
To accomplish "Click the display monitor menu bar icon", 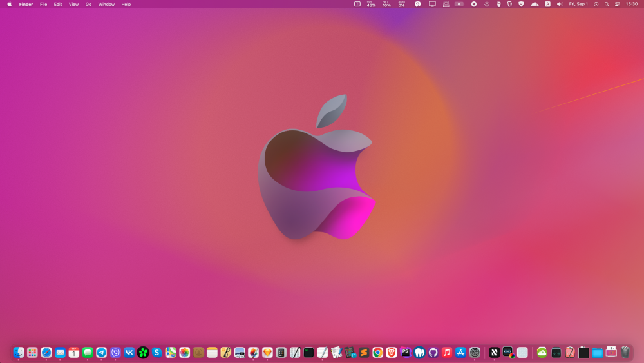I will coord(432,4).
